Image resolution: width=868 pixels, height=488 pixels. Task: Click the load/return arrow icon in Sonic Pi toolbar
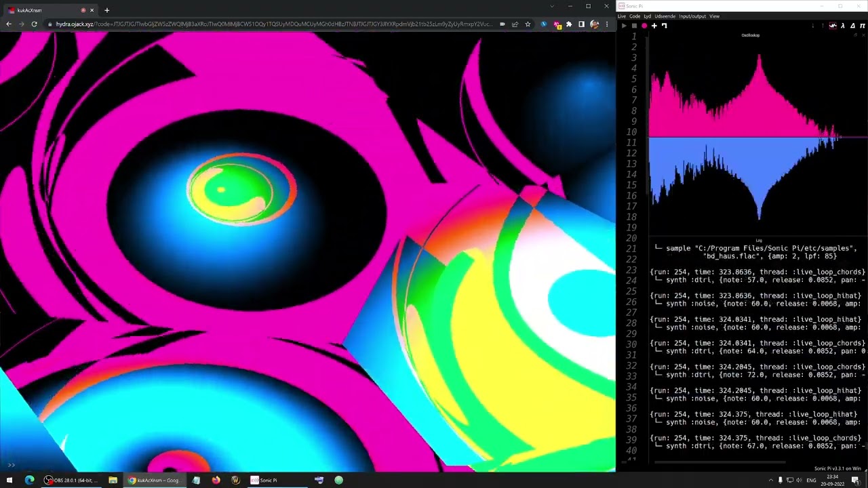pos(665,26)
